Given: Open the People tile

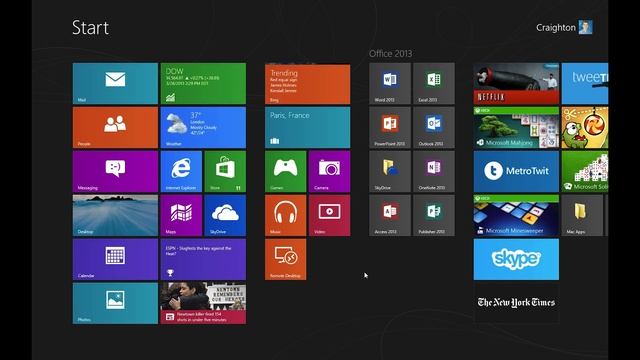Looking at the screenshot, I should coord(115,127).
